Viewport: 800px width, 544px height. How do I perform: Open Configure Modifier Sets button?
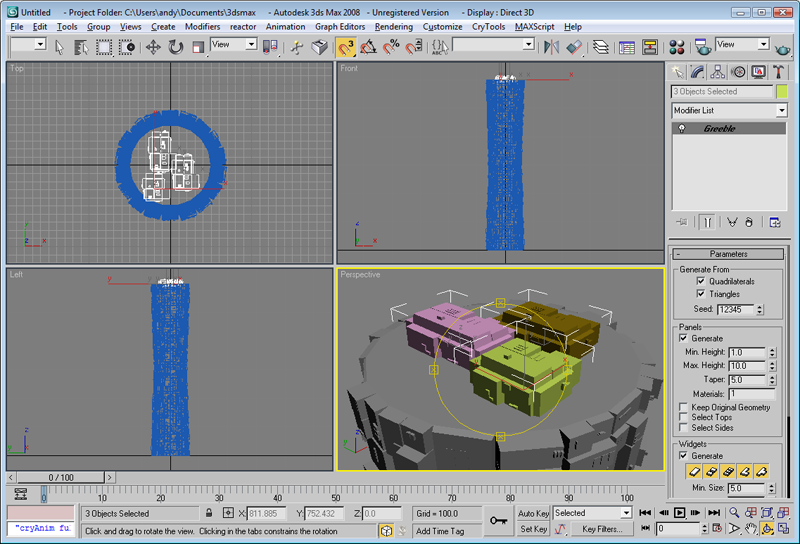[774, 222]
